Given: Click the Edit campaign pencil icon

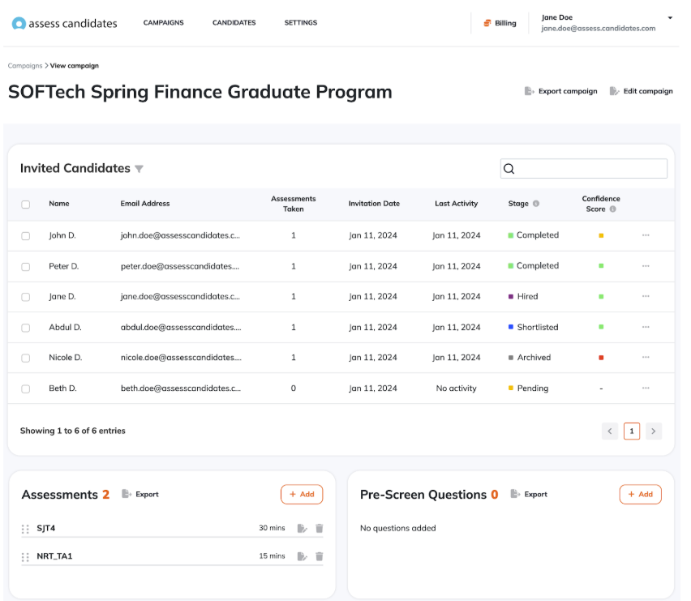Looking at the screenshot, I should pyautogui.click(x=614, y=91).
